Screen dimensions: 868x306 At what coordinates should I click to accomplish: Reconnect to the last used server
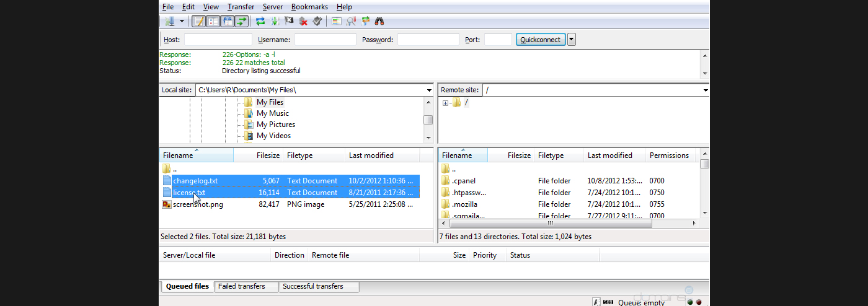coord(317,21)
